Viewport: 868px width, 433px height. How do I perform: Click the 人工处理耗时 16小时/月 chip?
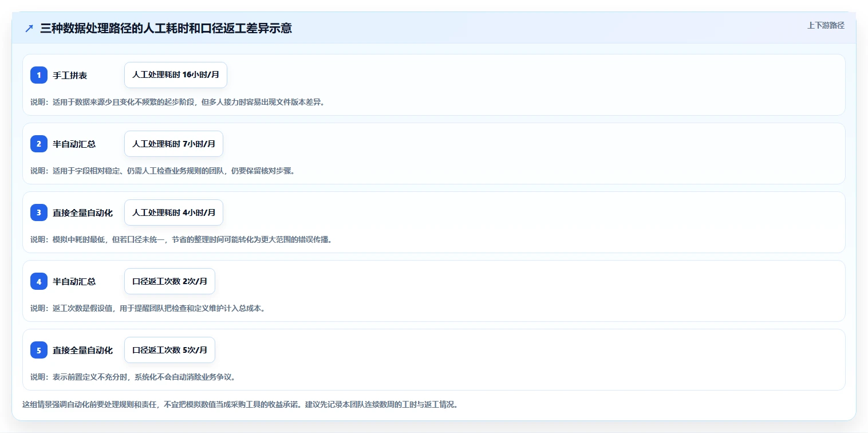tap(176, 75)
